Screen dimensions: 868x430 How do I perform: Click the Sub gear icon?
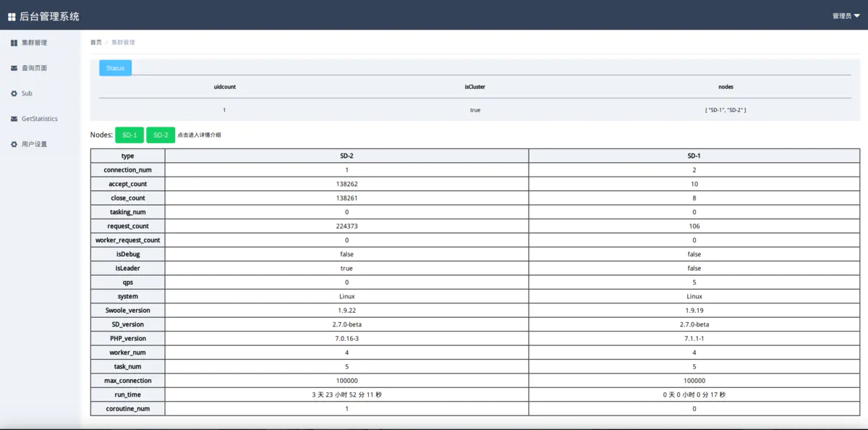click(14, 93)
